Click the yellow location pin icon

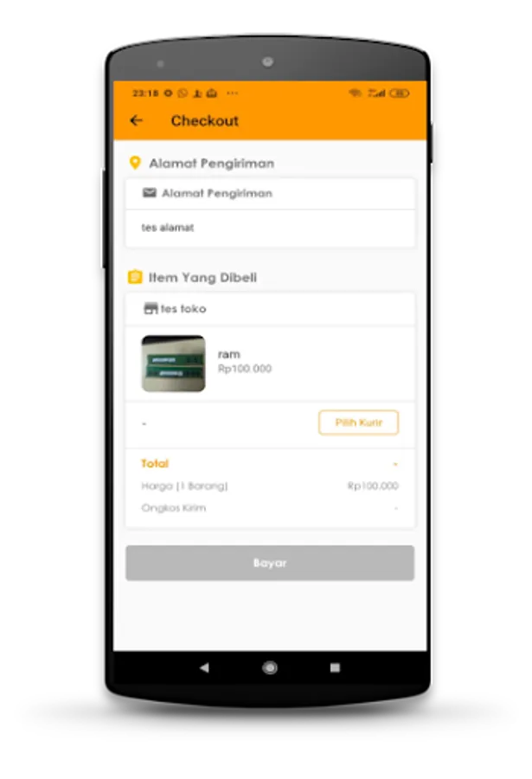135,163
